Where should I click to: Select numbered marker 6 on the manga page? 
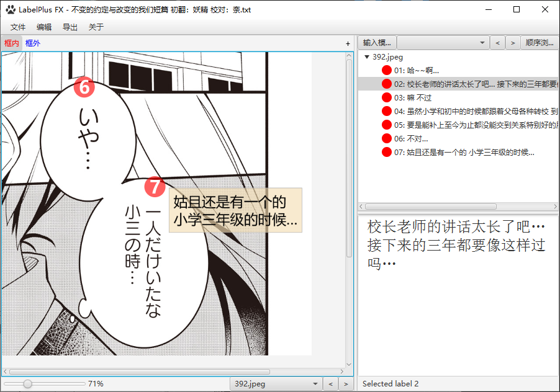(84, 87)
